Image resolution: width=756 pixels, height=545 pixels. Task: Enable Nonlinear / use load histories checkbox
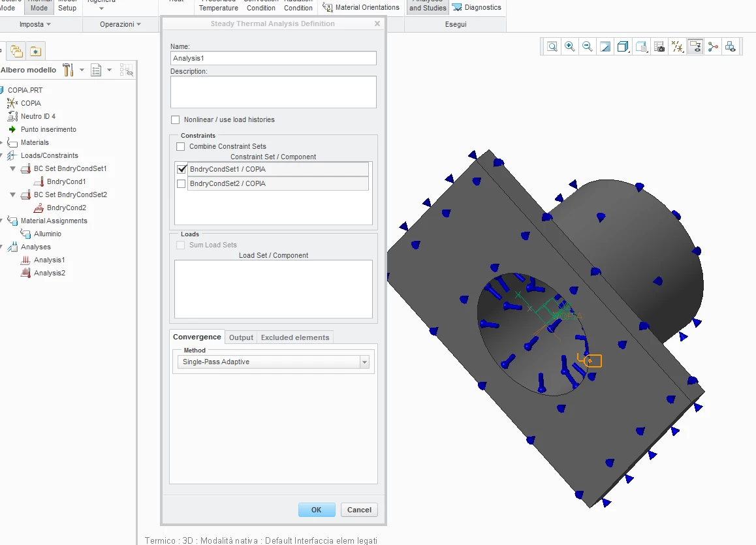(176, 119)
